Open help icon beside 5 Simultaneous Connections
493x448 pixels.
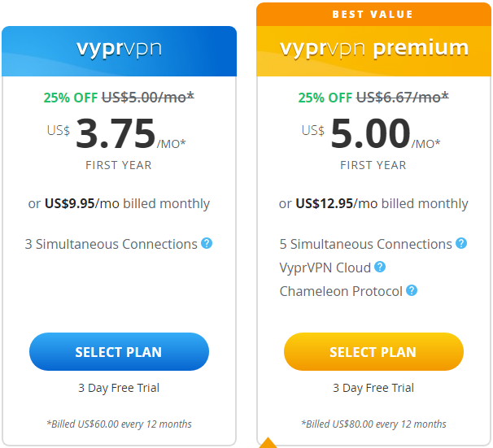tap(461, 243)
